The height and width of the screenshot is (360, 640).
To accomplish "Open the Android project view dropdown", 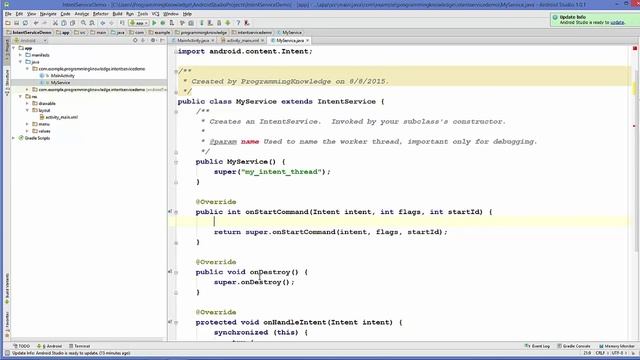I will point(31,41).
